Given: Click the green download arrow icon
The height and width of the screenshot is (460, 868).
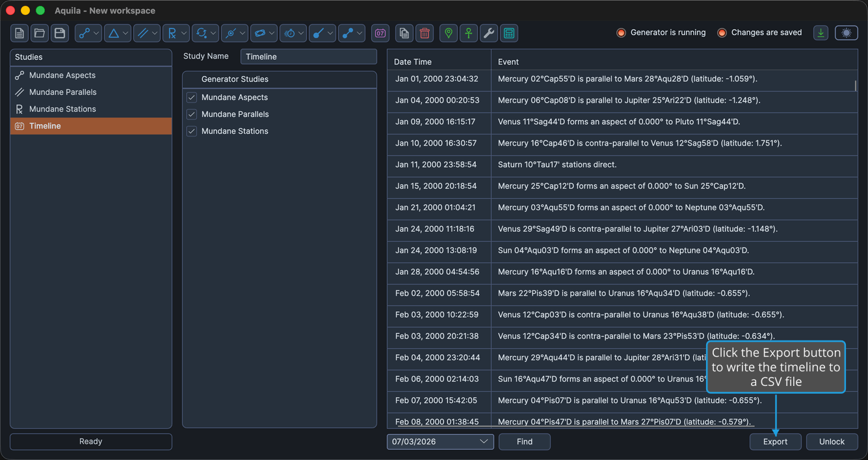Looking at the screenshot, I should 821,33.
